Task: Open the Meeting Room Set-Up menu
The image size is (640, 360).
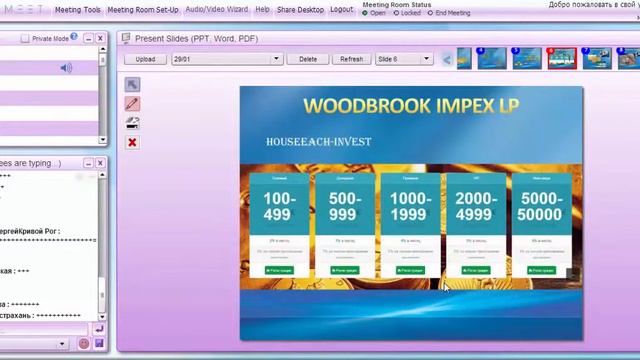Action: point(143,10)
